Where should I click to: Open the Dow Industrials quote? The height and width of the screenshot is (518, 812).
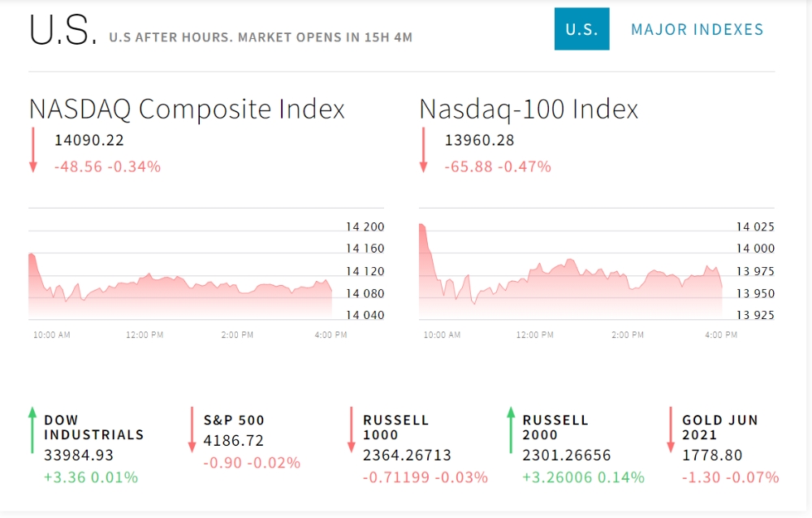pyautogui.click(x=93, y=427)
